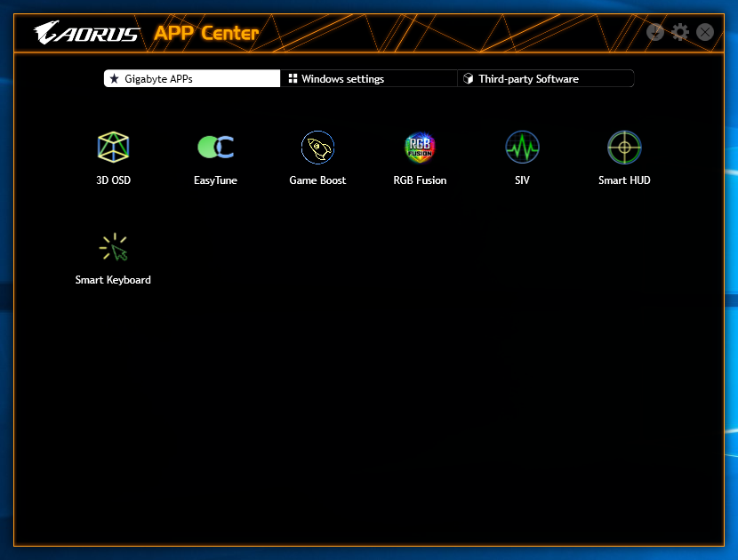738x560 pixels.
Task: Open APP Center settings gear
Action: 680,32
